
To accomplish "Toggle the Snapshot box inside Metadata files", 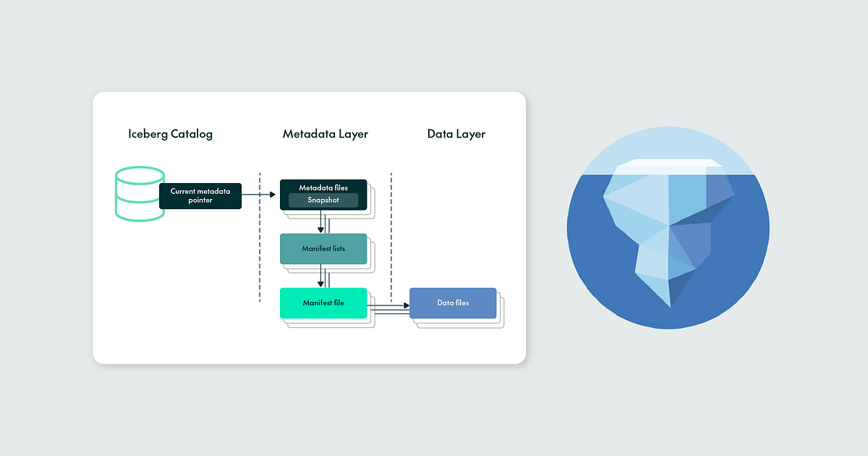I will (x=323, y=200).
